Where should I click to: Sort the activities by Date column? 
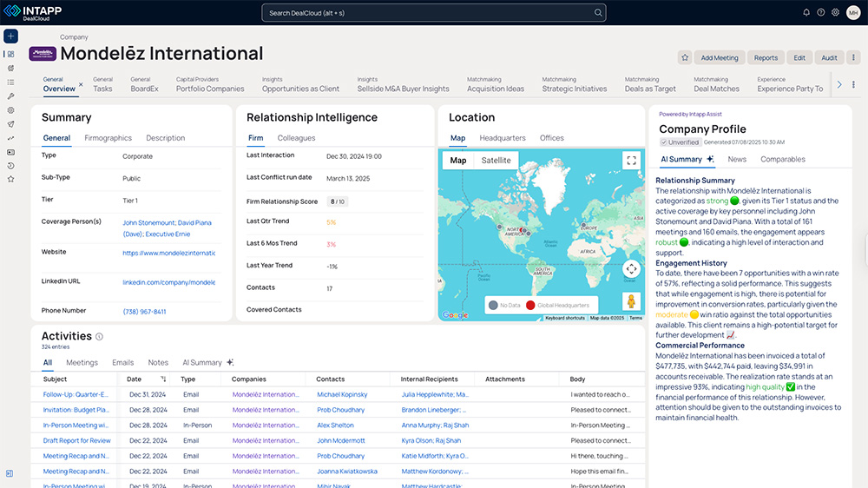point(162,379)
